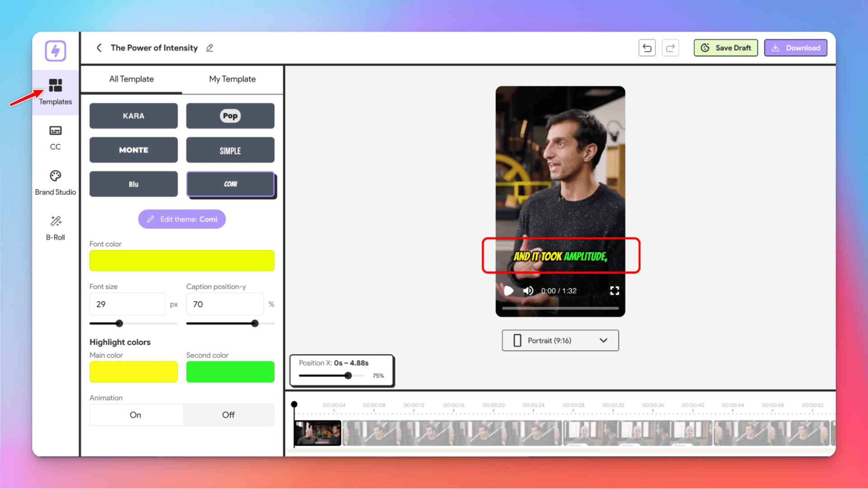Select the Pop caption template
The width and height of the screenshot is (868, 489).
tap(230, 116)
